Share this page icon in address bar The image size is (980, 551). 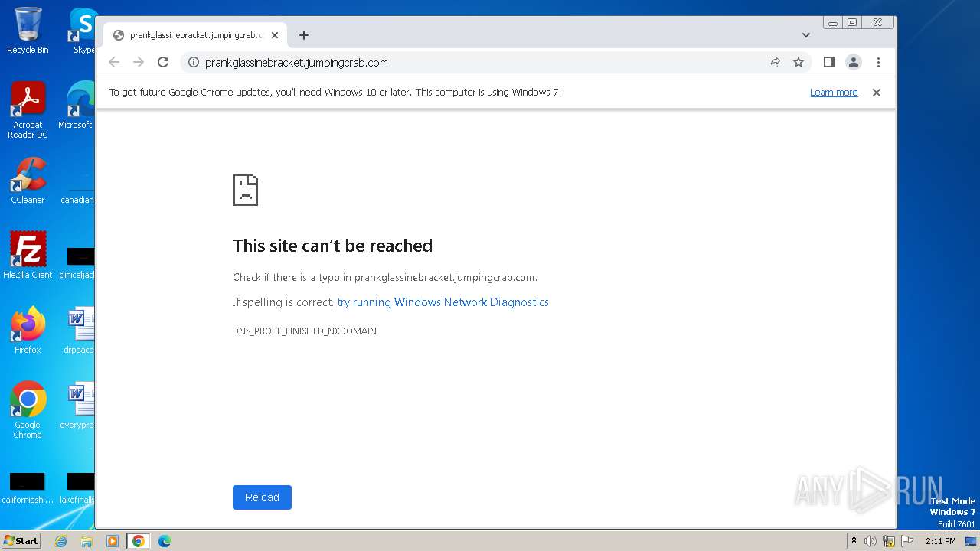pos(774,63)
